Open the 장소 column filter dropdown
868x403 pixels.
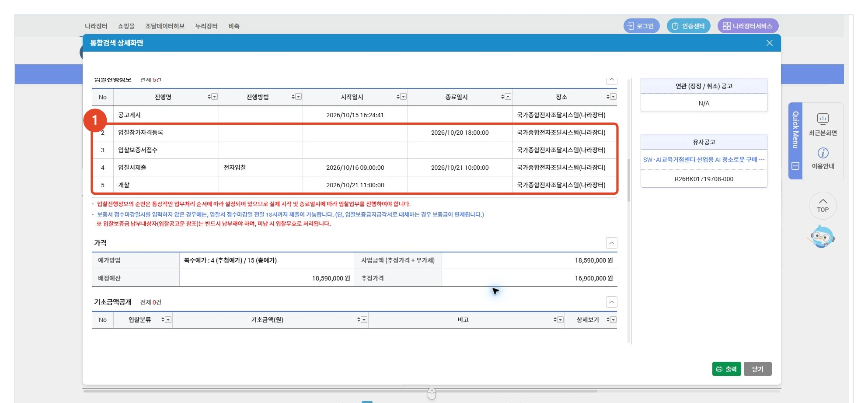click(x=613, y=97)
